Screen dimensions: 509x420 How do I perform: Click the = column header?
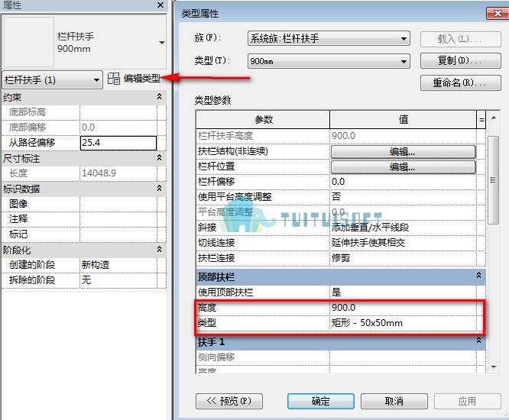tap(481, 120)
